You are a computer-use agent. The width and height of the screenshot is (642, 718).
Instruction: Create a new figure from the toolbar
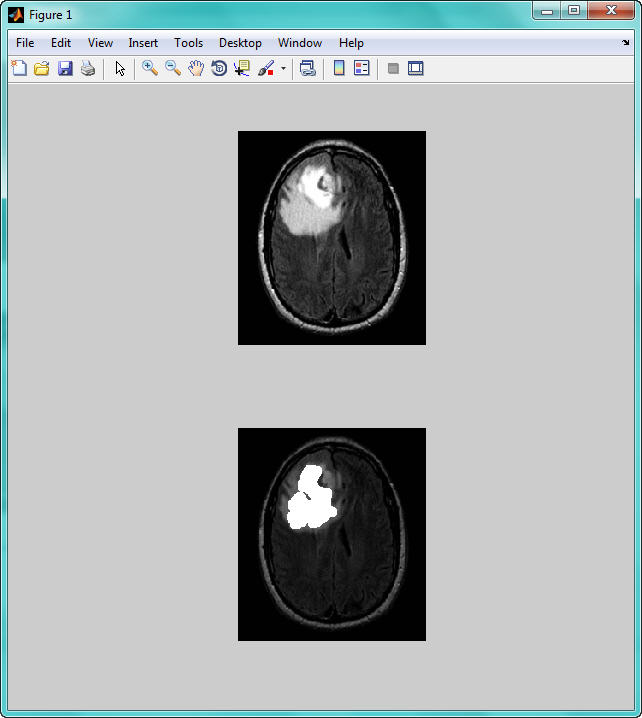pos(19,68)
